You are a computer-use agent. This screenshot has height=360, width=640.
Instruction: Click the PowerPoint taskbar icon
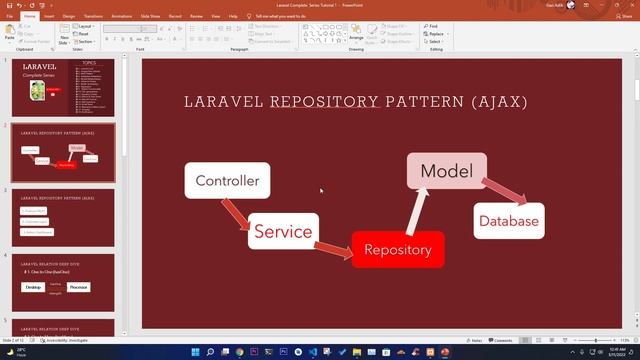[x=445, y=352]
